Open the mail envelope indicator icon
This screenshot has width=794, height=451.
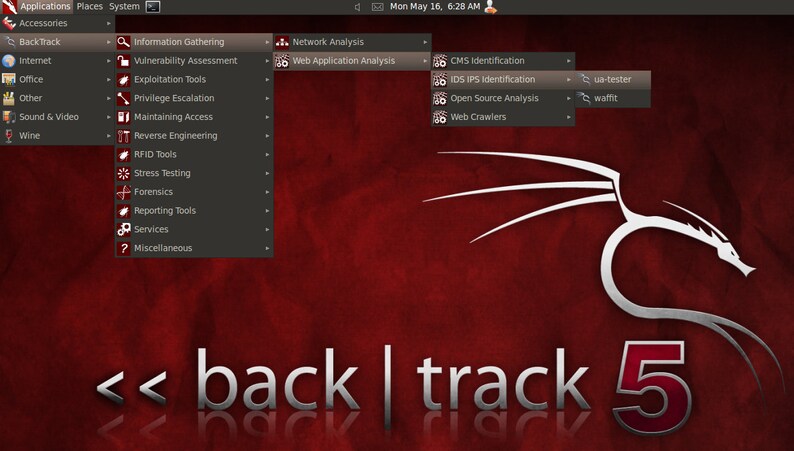pyautogui.click(x=377, y=7)
